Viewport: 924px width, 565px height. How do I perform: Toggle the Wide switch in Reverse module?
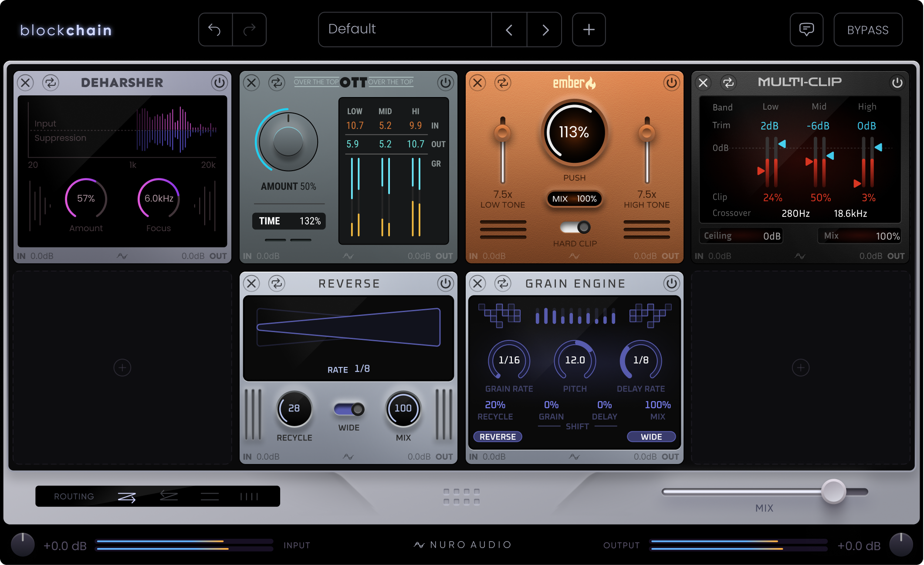click(x=349, y=409)
